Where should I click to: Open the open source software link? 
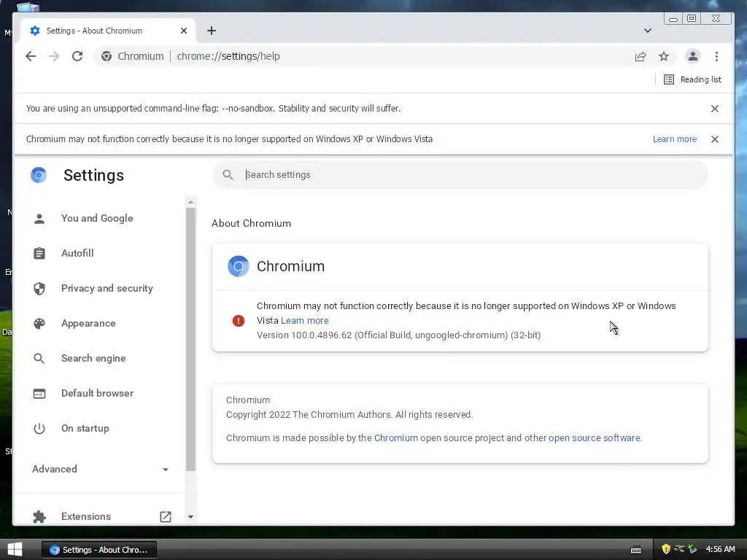point(594,438)
